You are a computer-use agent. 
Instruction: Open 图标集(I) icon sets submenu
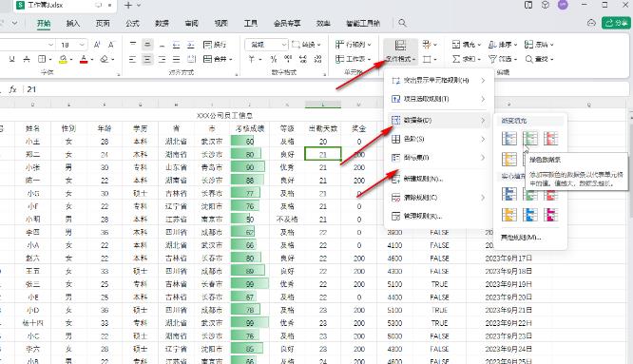pos(438,158)
